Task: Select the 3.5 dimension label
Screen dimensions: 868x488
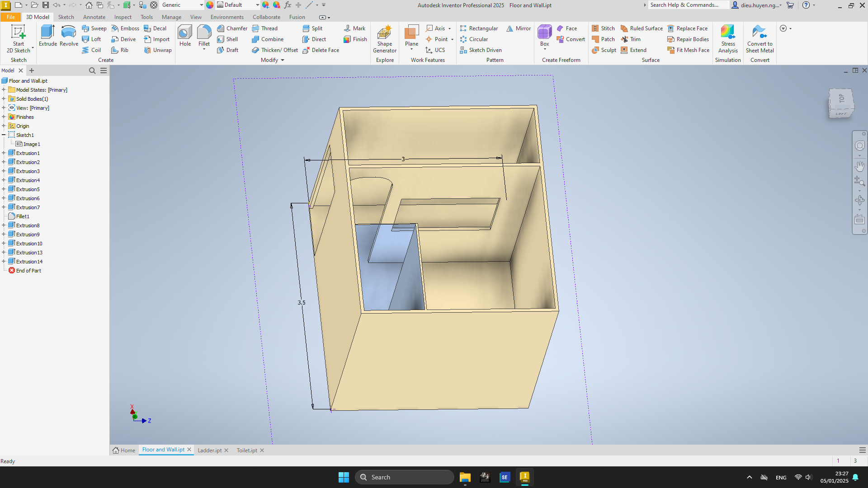Action: pos(302,303)
